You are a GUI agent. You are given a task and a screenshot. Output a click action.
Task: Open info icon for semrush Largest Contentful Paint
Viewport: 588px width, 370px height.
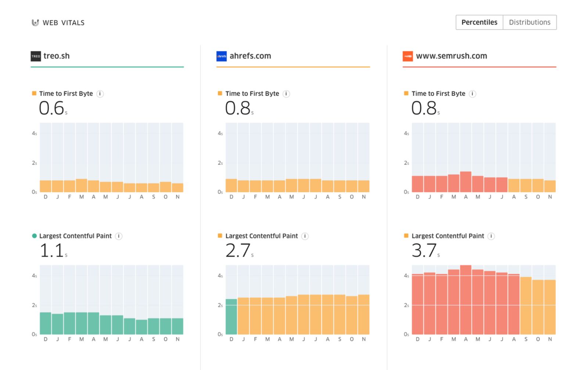[491, 236]
